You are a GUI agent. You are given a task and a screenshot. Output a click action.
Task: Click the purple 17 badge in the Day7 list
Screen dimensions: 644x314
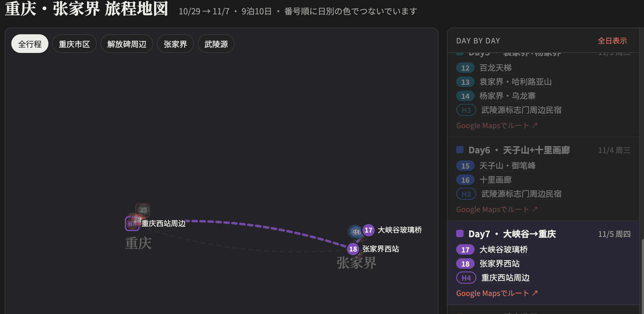point(465,250)
